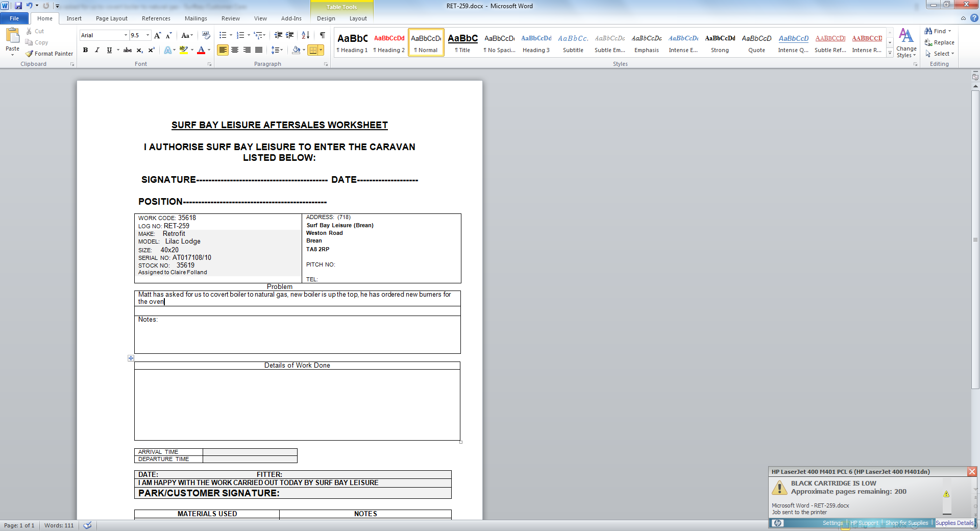This screenshot has height=531, width=980.
Task: Toggle bold formatting
Action: click(x=85, y=50)
